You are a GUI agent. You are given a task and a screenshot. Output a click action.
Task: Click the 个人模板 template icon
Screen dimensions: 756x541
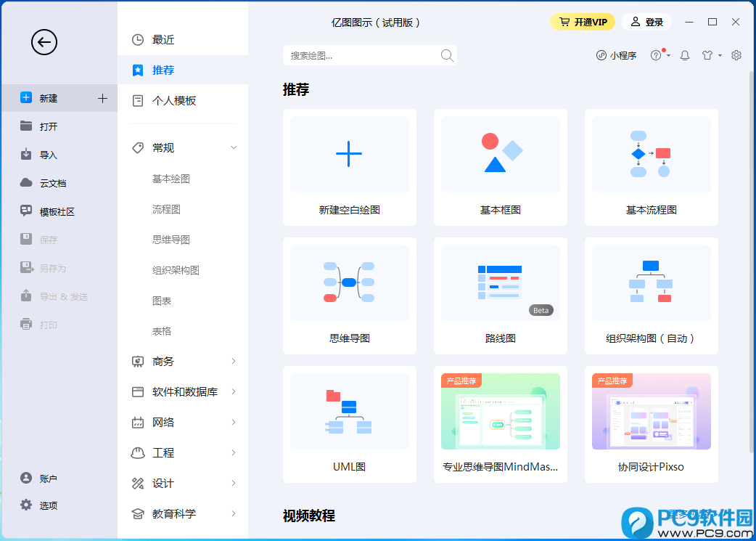[138, 100]
